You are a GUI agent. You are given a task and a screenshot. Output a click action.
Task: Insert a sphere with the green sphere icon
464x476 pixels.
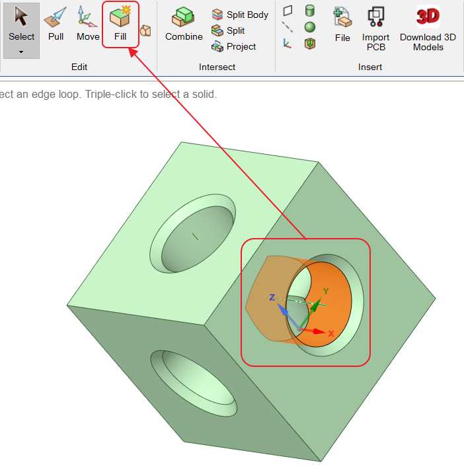(310, 27)
